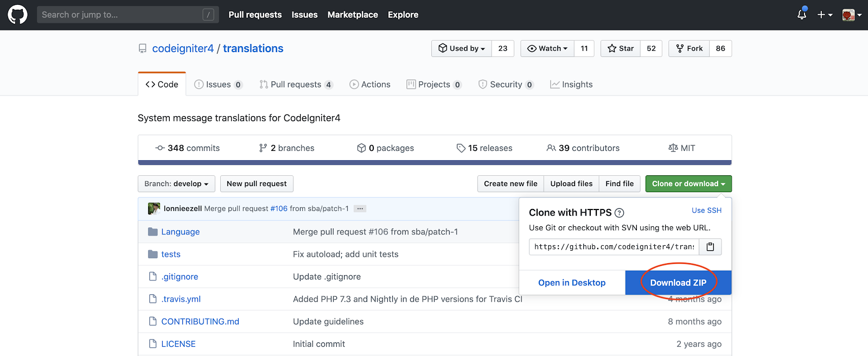Image resolution: width=868 pixels, height=356 pixels.
Task: Open the Watch dropdown
Action: click(547, 48)
